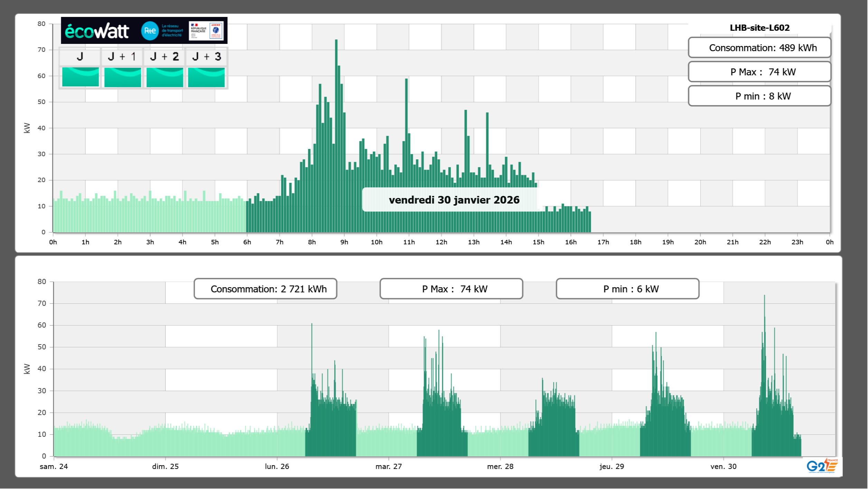The height and width of the screenshot is (489, 868).
Task: Click the G2E France logo
Action: click(822, 466)
